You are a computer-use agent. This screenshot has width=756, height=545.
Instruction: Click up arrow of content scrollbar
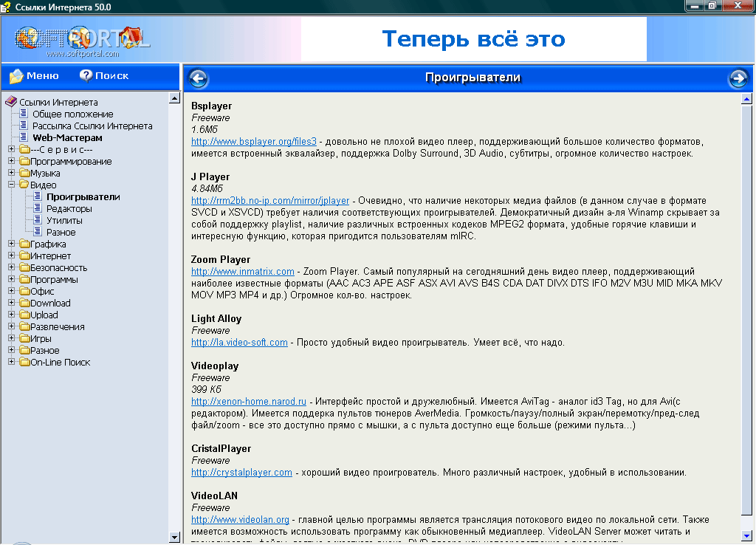[746, 99]
